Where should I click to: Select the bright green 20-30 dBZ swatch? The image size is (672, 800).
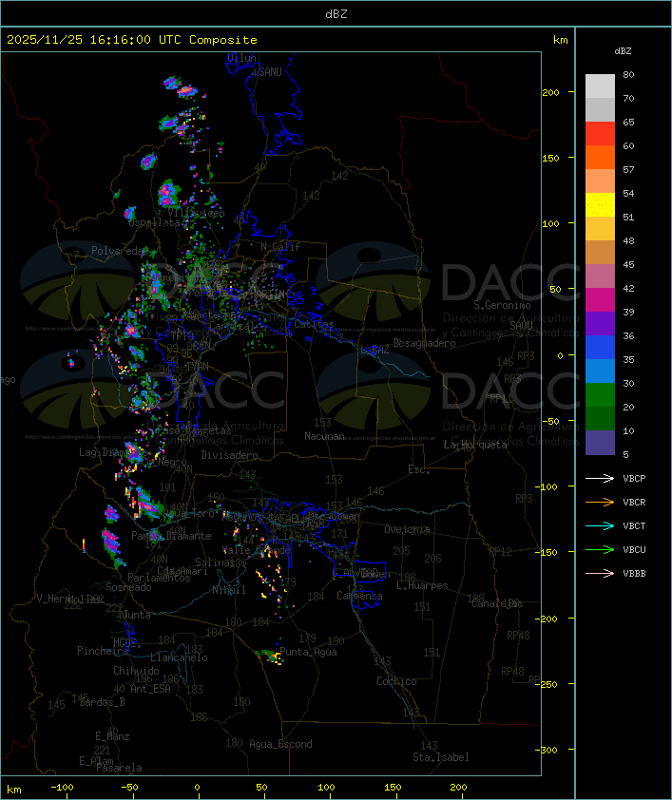pos(600,395)
